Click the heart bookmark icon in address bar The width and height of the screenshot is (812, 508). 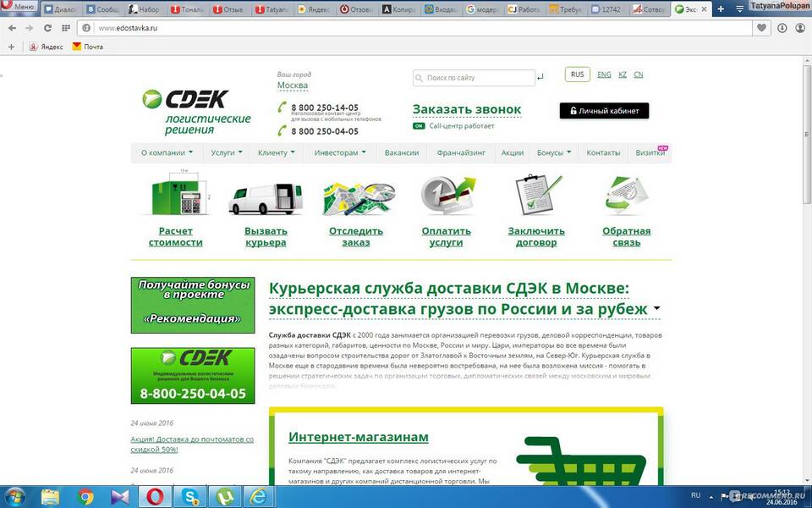(x=761, y=28)
